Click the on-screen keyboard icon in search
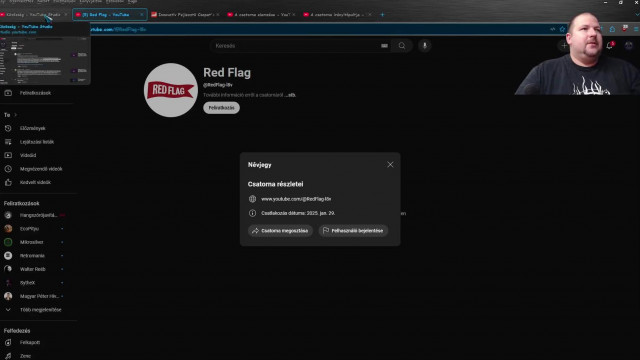Image resolution: width=640 pixels, height=360 pixels. 384,46
